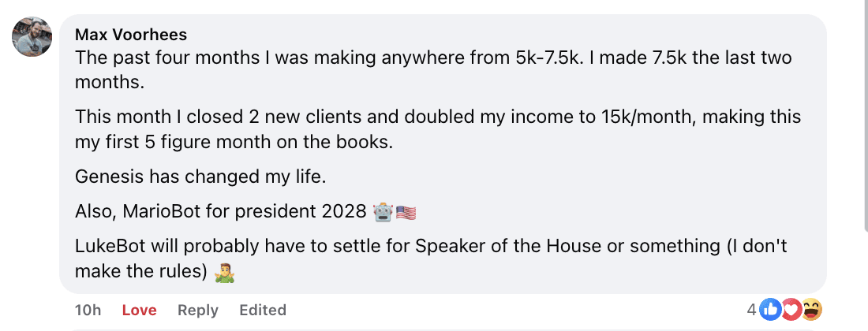Click the laughing Haha reaction icon
The image size is (868, 331).
[x=810, y=311]
